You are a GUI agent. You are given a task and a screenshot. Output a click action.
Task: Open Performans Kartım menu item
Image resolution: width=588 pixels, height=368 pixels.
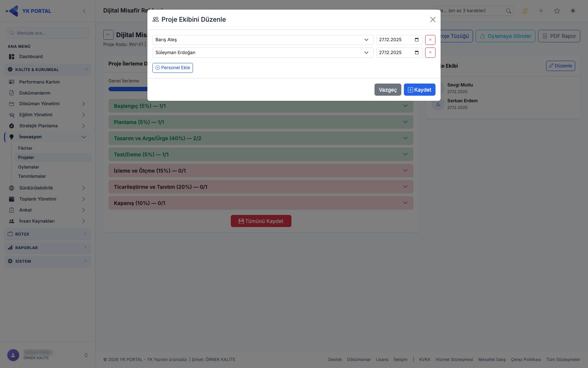[48, 82]
